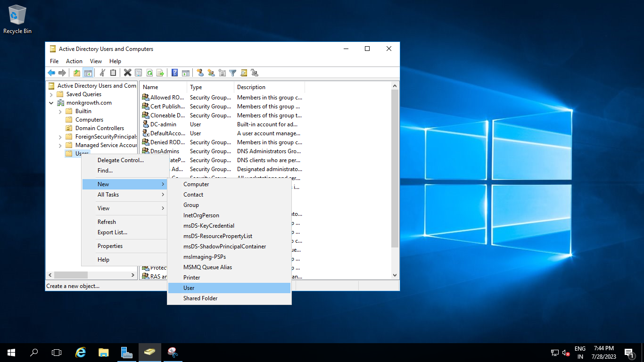Select Computer in the New submenu

(229, 184)
